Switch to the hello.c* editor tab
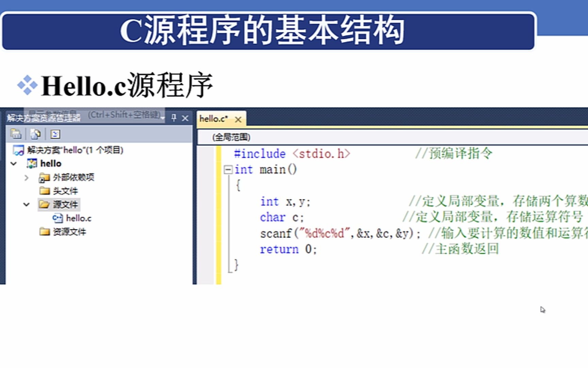The height and width of the screenshot is (368, 588). [214, 119]
